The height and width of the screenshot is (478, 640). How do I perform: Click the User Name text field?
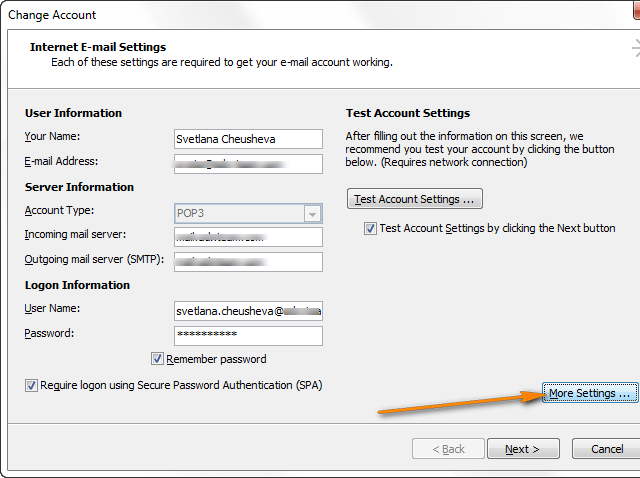click(x=247, y=311)
